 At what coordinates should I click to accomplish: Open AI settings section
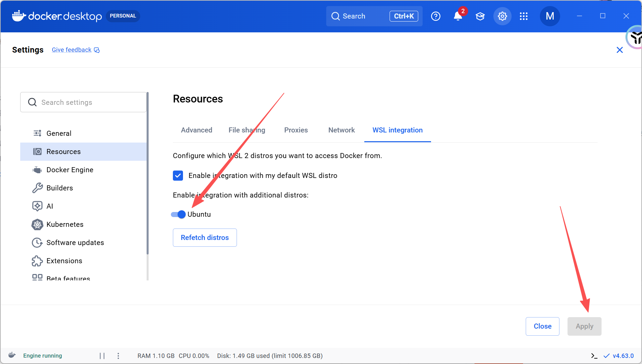coord(83,206)
